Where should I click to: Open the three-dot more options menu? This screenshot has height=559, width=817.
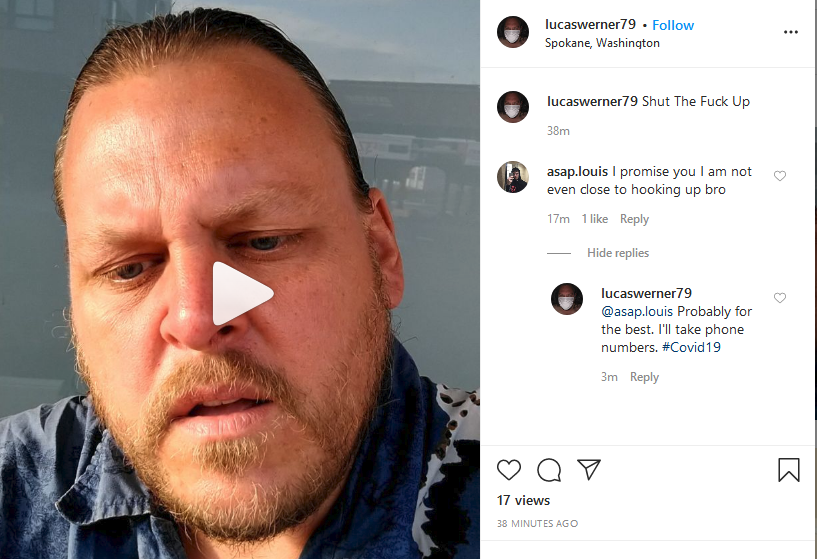pos(790,32)
